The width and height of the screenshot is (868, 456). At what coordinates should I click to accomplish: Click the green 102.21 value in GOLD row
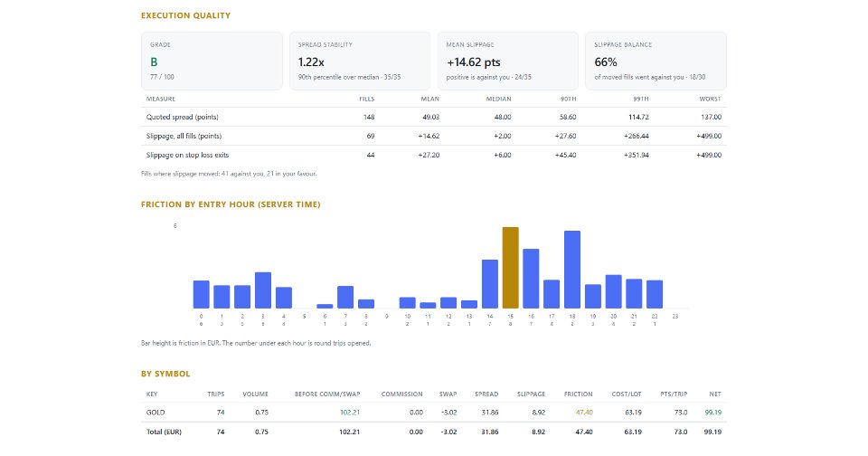(x=350, y=413)
